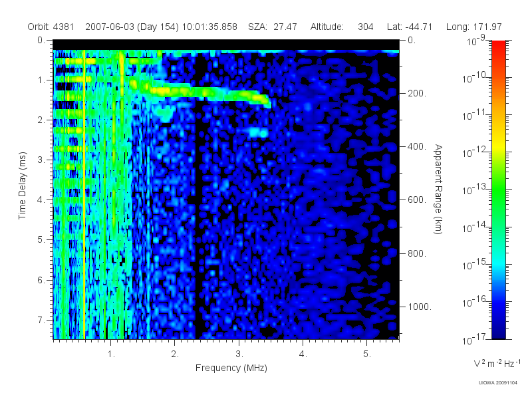Screen dimensions: 532x399
Task: Click the 10^-10 colorbar label
Action: coord(475,78)
